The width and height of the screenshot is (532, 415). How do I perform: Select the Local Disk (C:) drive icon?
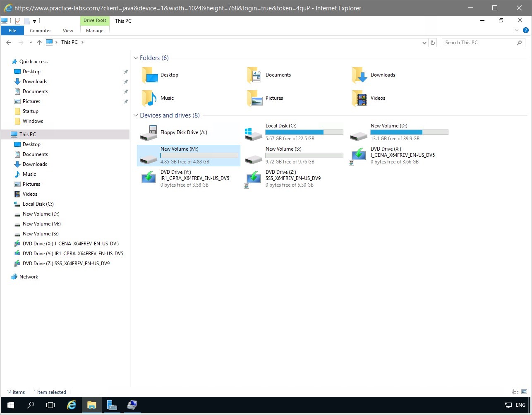(253, 133)
